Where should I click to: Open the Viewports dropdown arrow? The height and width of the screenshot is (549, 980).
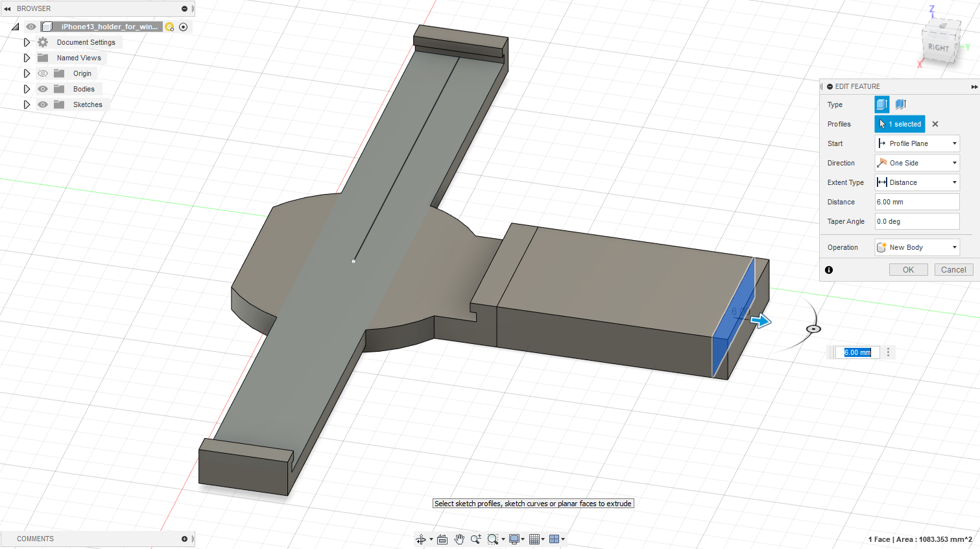(563, 539)
